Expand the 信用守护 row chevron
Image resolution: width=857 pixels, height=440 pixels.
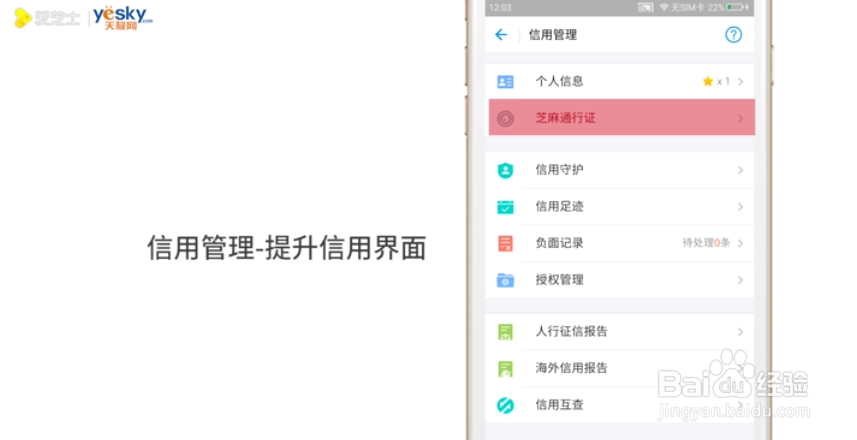click(740, 170)
